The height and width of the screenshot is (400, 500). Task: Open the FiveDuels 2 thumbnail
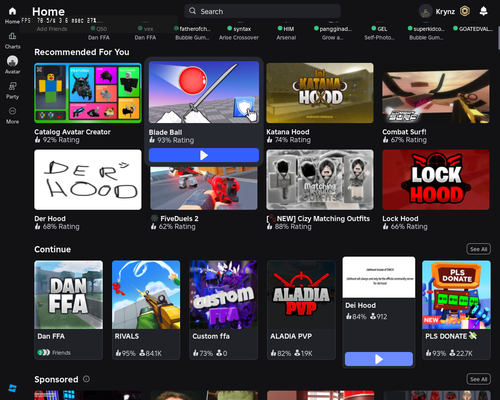coord(204,188)
